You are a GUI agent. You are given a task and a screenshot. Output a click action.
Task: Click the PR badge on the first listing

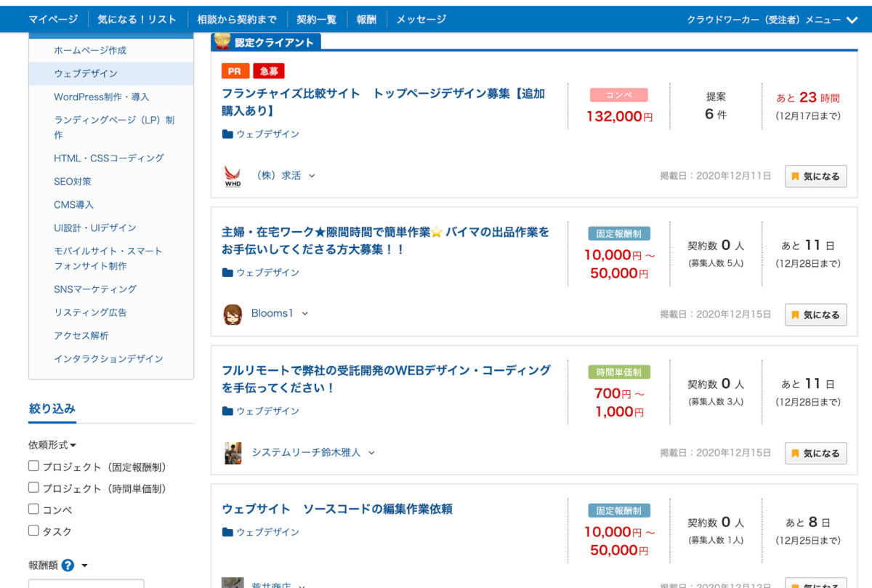click(x=235, y=71)
